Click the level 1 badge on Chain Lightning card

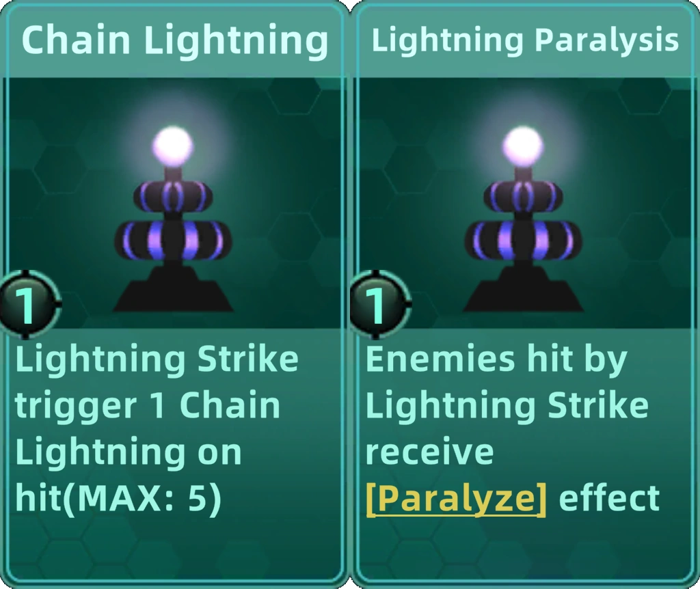(28, 304)
